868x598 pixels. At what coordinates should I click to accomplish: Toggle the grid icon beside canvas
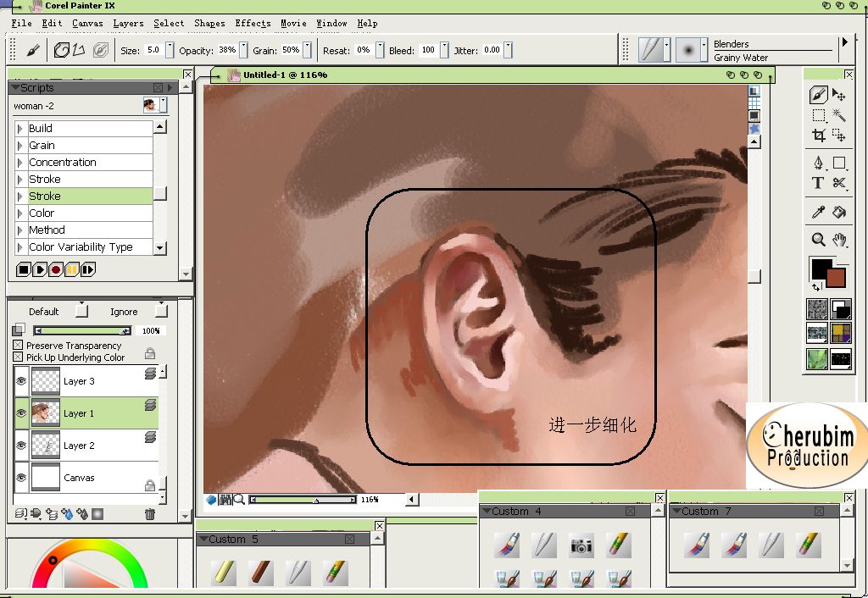tap(754, 103)
